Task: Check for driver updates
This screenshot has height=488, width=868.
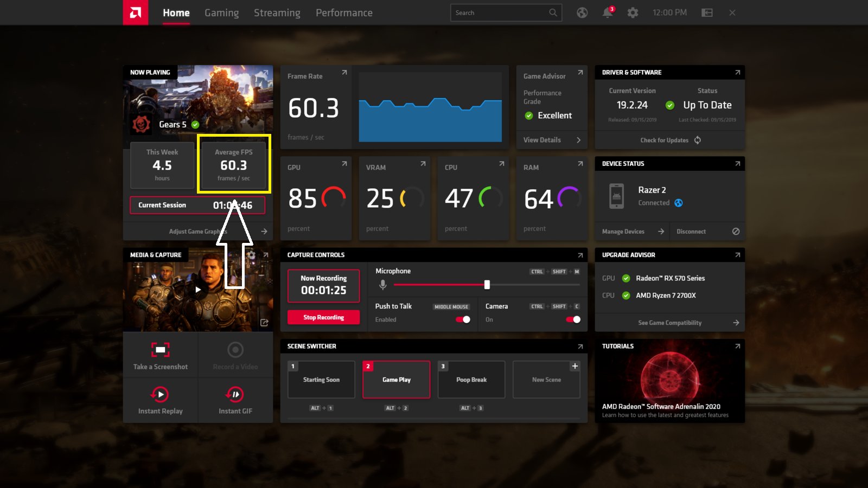Action: [x=669, y=140]
